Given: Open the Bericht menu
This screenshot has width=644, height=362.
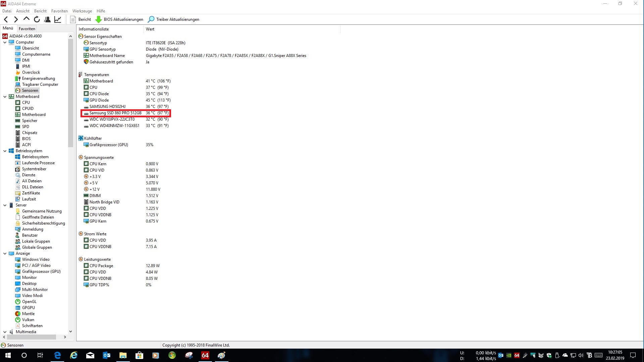Looking at the screenshot, I should pos(40,11).
